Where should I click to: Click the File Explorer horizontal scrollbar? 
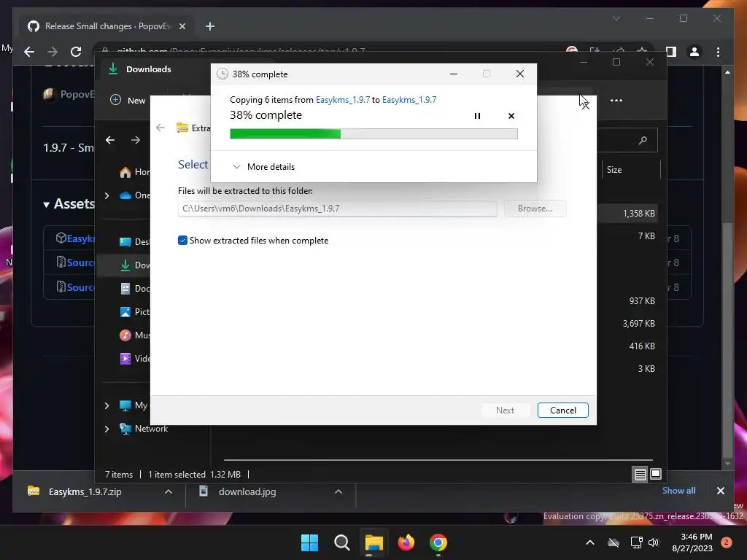pyautogui.click(x=438, y=460)
